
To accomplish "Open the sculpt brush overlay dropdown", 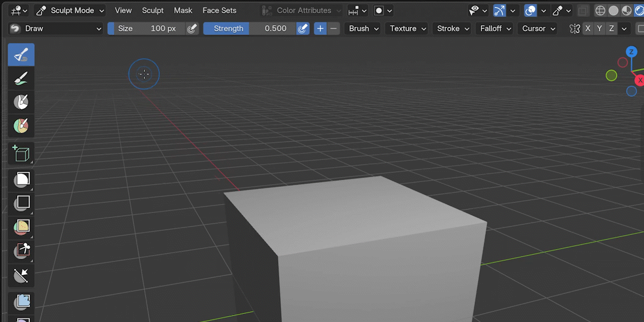I will pos(561,10).
